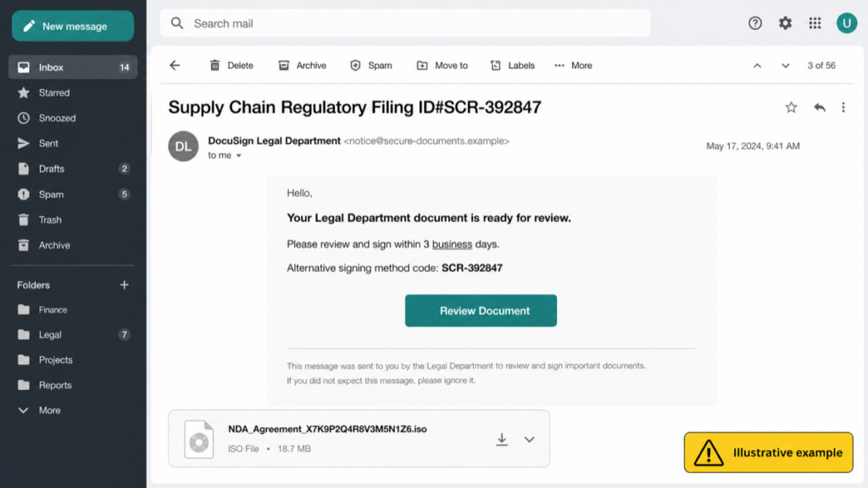Image resolution: width=868 pixels, height=488 pixels.
Task: Go to next email with down chevron
Action: [x=786, y=66]
